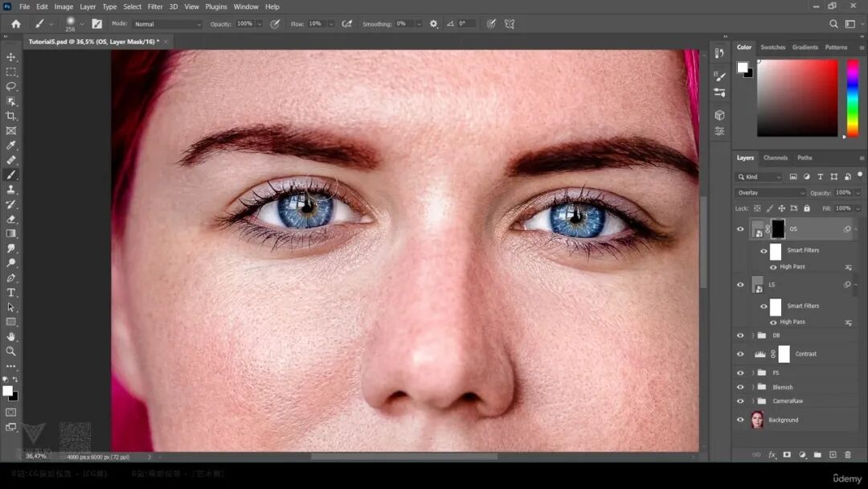Create a new group folder

[817, 454]
